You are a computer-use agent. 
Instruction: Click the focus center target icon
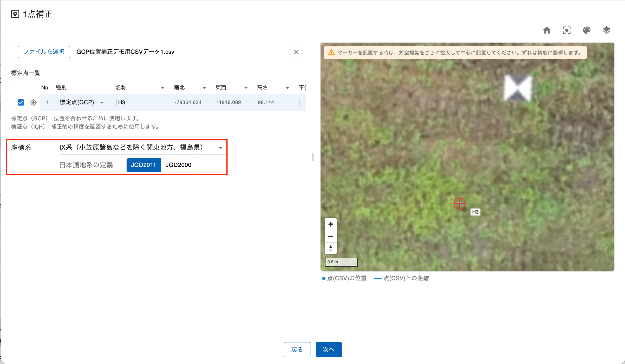coord(567,30)
